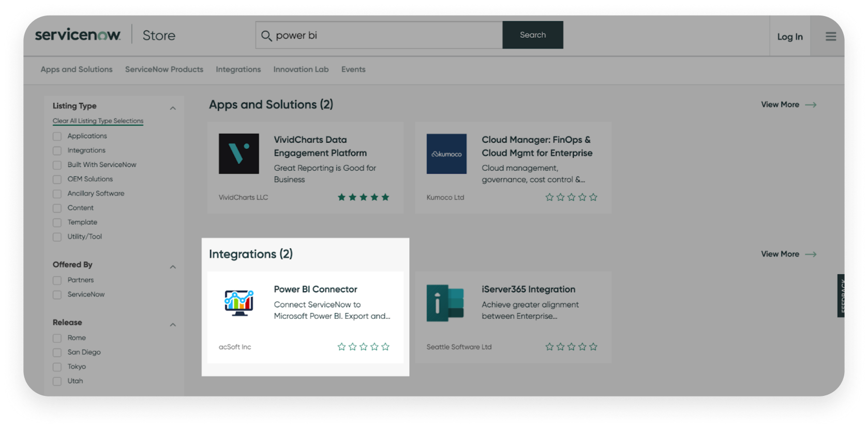868x428 pixels.
Task: Click the Search button
Action: [x=533, y=35]
